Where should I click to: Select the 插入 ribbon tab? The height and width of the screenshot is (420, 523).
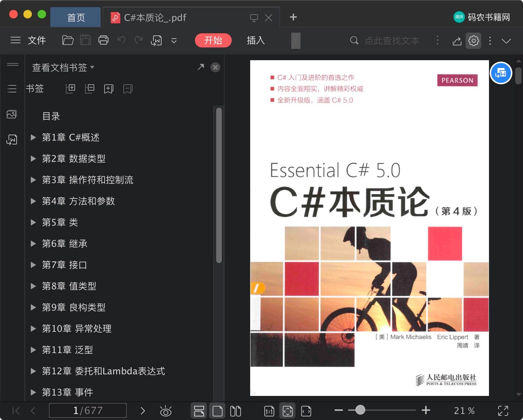(256, 40)
